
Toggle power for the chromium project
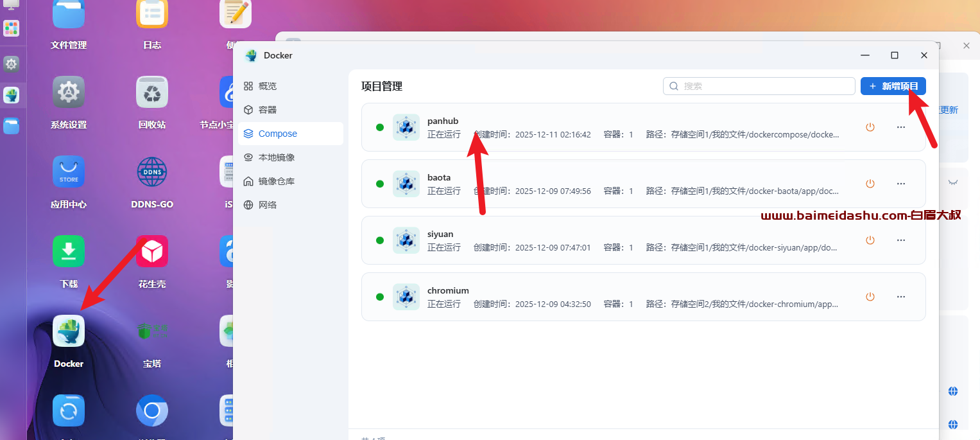tap(870, 297)
